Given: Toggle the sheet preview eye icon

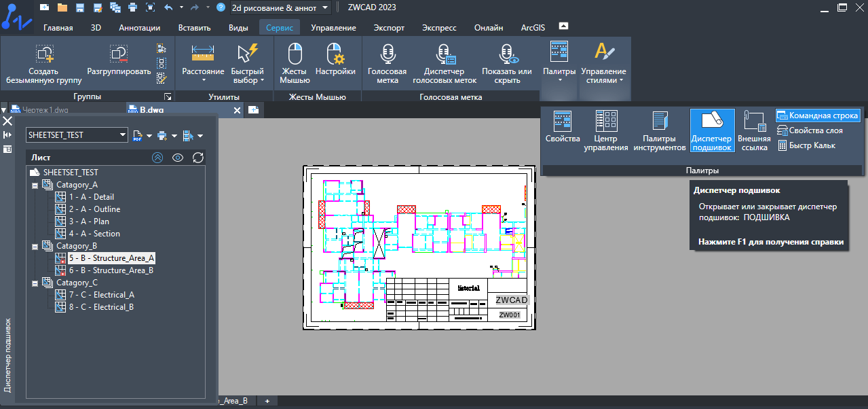Looking at the screenshot, I should (x=178, y=158).
